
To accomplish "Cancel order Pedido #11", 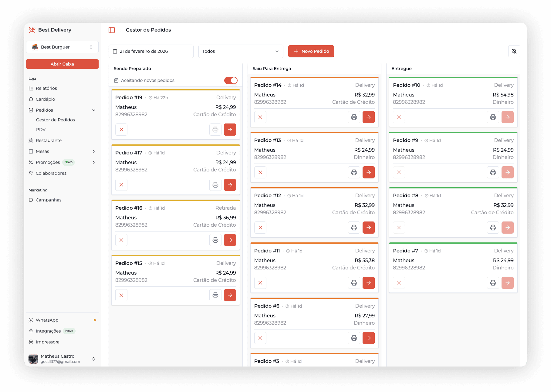I will pyautogui.click(x=260, y=283).
